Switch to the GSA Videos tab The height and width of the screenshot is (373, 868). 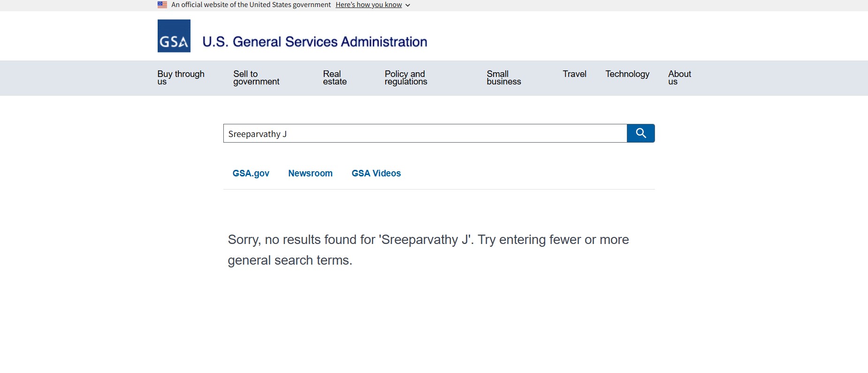[376, 173]
